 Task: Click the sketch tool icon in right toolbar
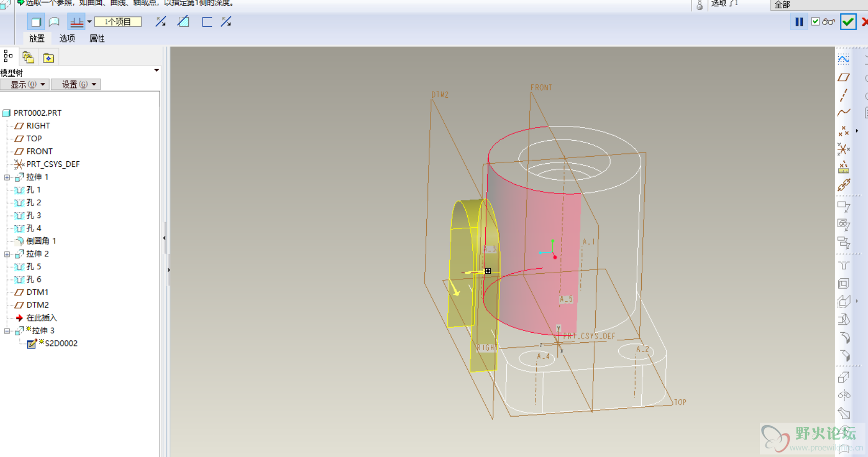pos(843,60)
